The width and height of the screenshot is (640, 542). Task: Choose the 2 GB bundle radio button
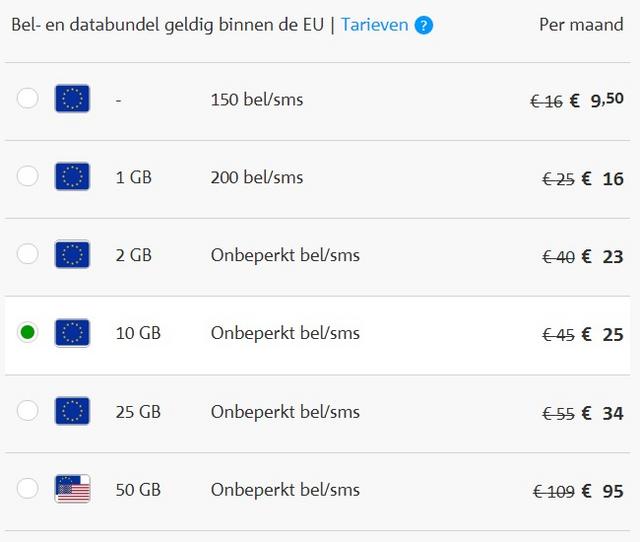point(28,254)
